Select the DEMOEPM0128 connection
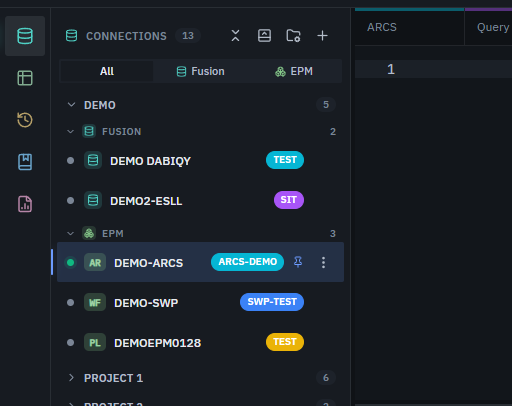The height and width of the screenshot is (406, 512). click(x=200, y=342)
